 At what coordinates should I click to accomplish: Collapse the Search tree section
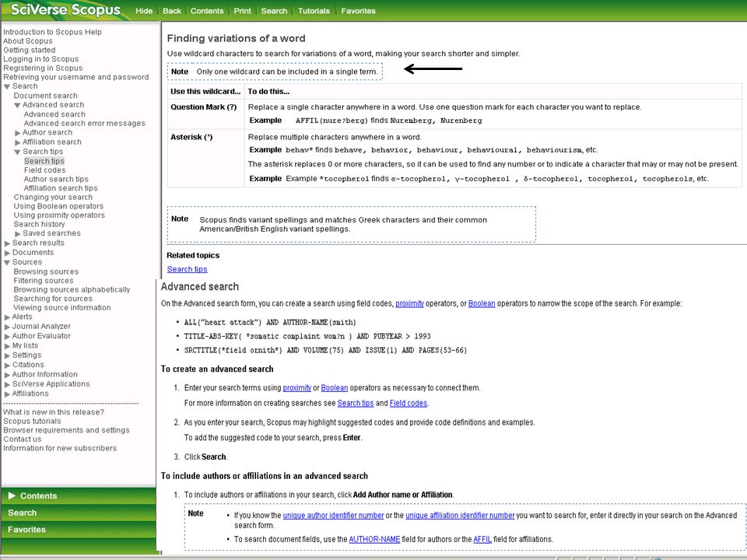pyautogui.click(x=7, y=86)
